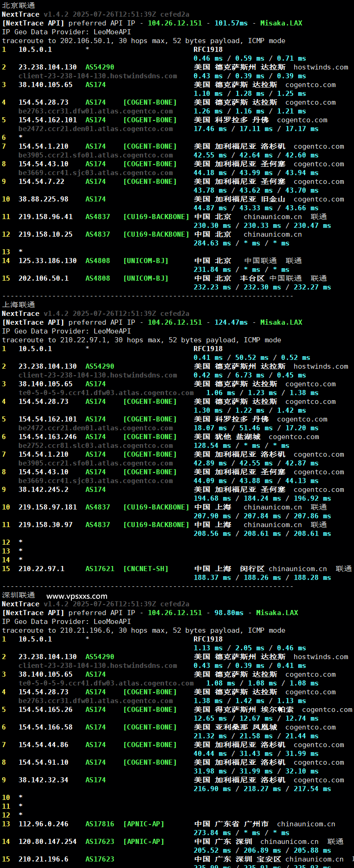Select the 273.84 ms latency value
354x868 pixels.
pyautogui.click(x=212, y=833)
